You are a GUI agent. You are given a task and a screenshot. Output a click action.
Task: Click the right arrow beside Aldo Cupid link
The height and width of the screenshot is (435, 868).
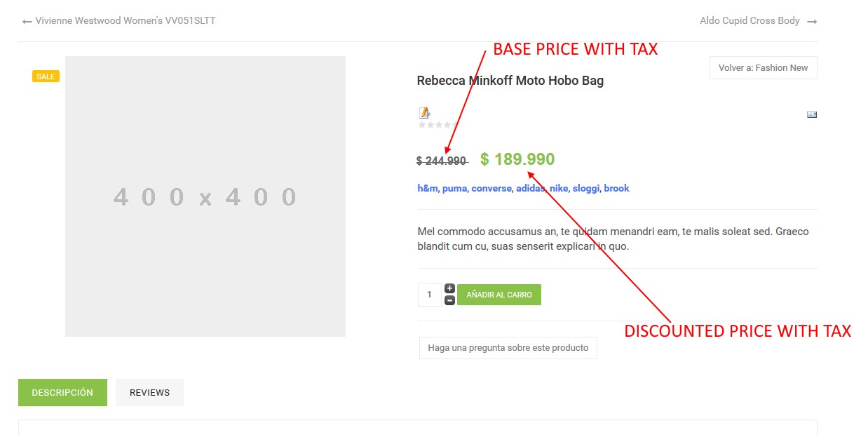coord(812,21)
